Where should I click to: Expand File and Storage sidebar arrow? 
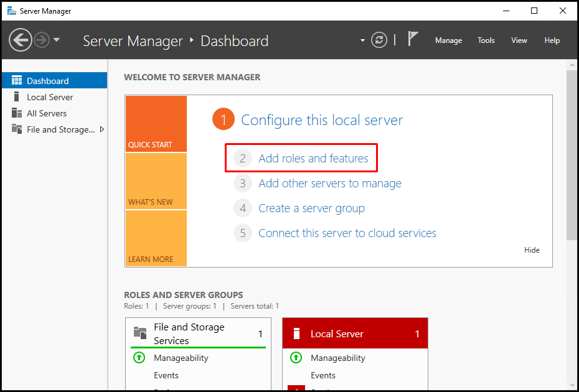(102, 129)
